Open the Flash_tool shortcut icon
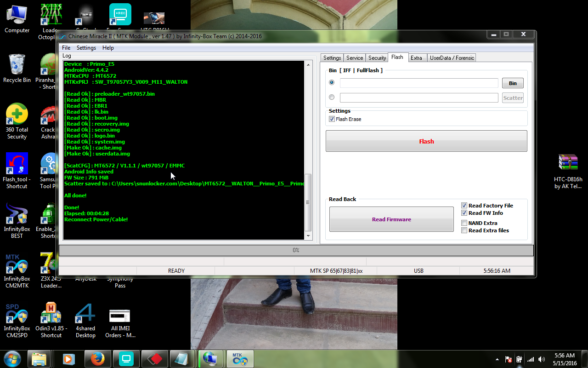Viewport: 588px width, 368px height. coord(17,171)
